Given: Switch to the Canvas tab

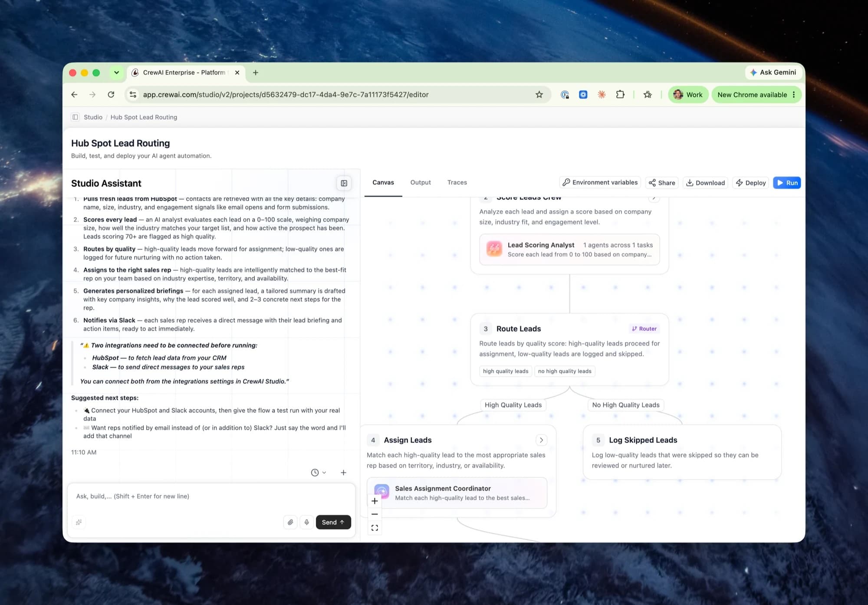Looking at the screenshot, I should (x=383, y=183).
